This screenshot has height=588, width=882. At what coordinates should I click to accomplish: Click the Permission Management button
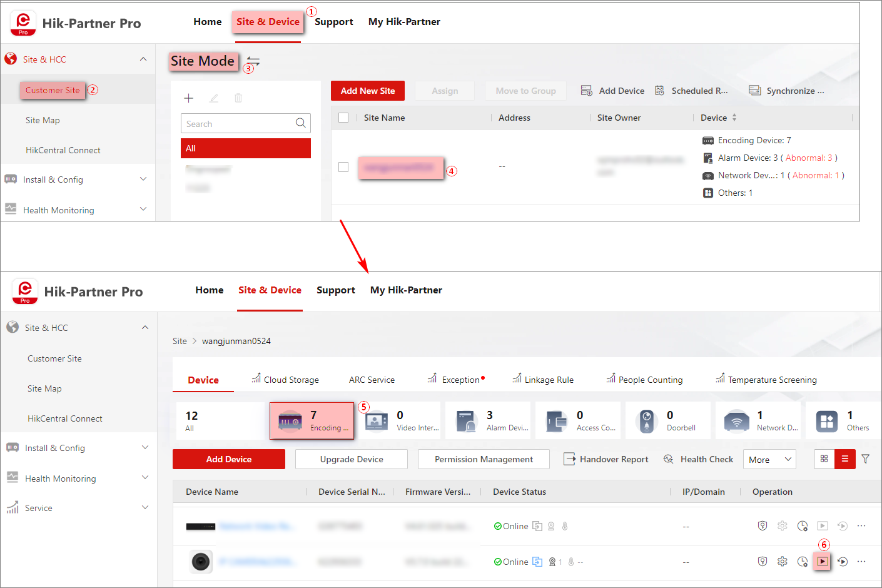[x=484, y=459]
